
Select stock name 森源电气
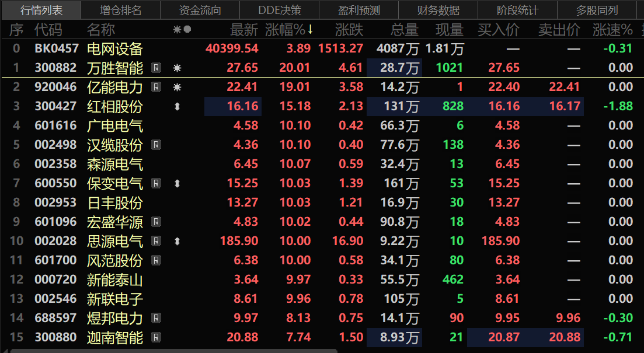(115, 164)
